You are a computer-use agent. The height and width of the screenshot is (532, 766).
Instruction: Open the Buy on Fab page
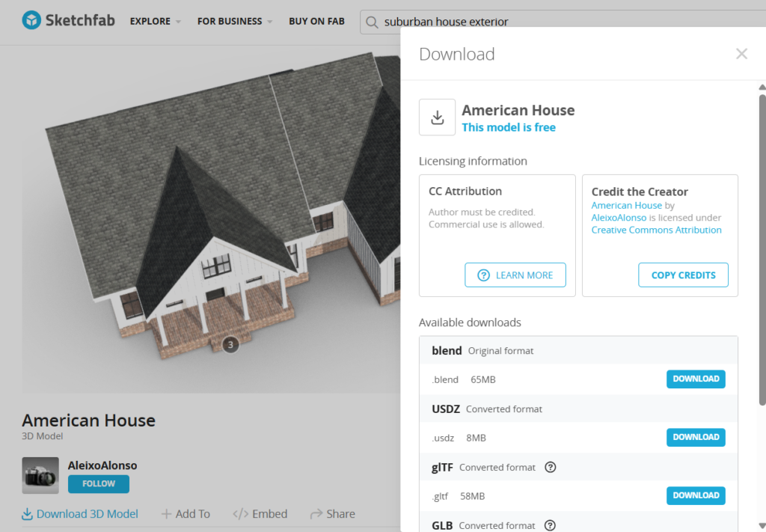(316, 22)
